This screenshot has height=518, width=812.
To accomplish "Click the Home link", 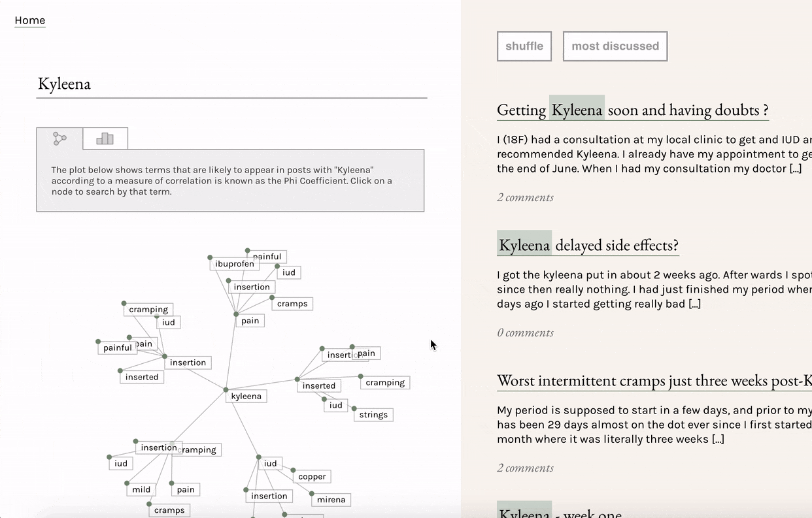I will (30, 20).
